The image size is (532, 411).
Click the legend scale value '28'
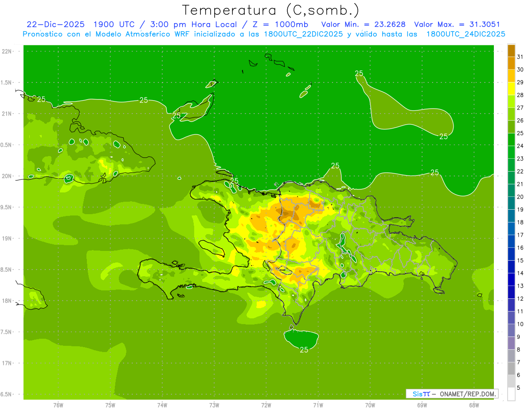click(x=520, y=95)
